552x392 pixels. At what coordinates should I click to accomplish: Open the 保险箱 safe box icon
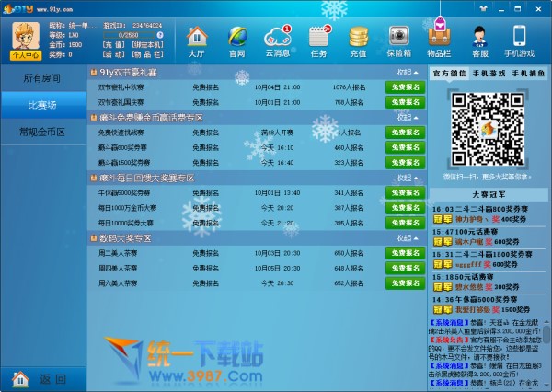click(x=399, y=40)
